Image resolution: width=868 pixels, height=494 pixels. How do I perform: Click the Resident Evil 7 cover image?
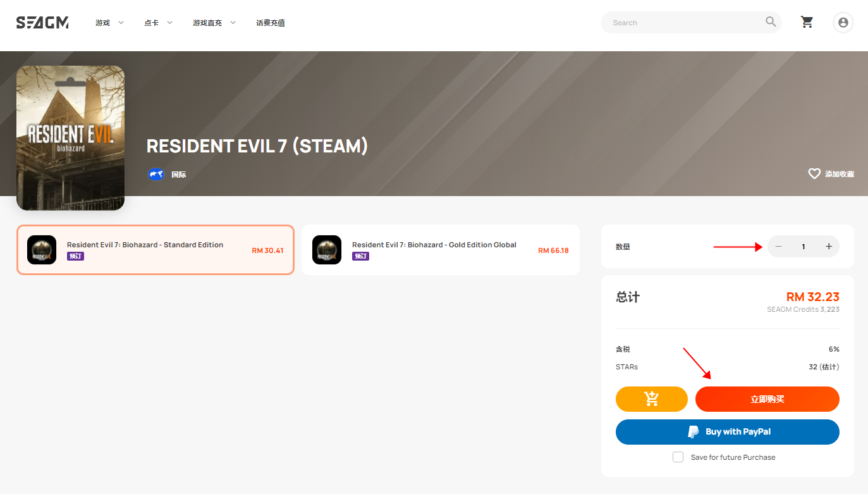pos(70,138)
